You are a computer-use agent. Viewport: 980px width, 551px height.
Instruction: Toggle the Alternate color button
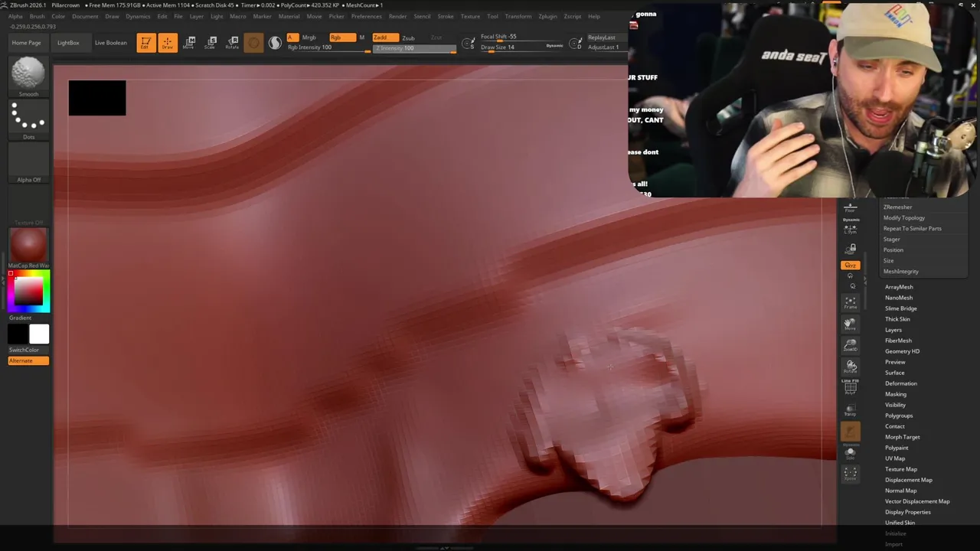[28, 361]
